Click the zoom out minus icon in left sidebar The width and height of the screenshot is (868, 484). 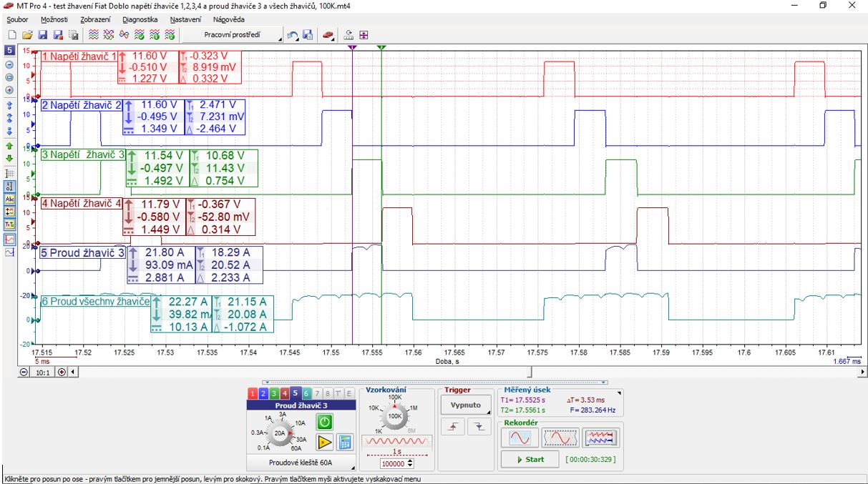[x=10, y=64]
